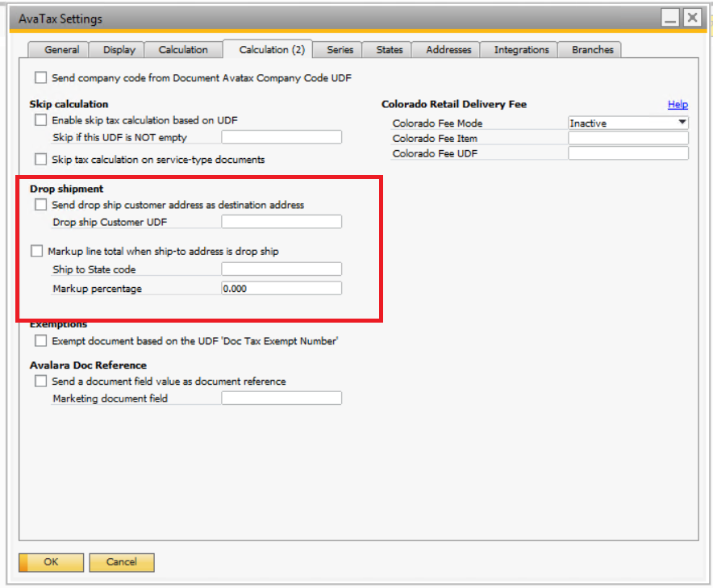This screenshot has height=588, width=713.
Task: Focus the Marketing document field input
Action: 281,398
